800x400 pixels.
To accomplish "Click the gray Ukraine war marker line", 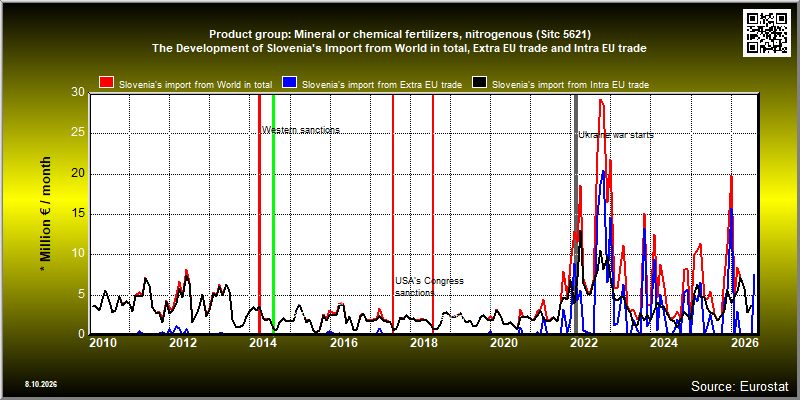I will click(x=576, y=214).
